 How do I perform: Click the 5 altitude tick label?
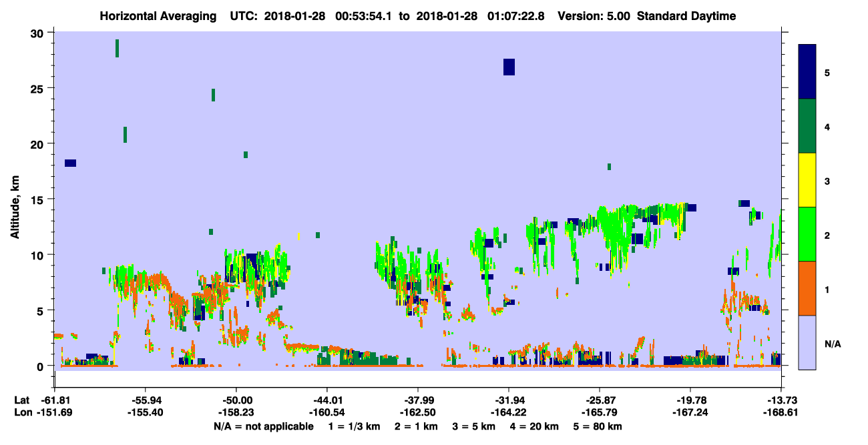(41, 310)
